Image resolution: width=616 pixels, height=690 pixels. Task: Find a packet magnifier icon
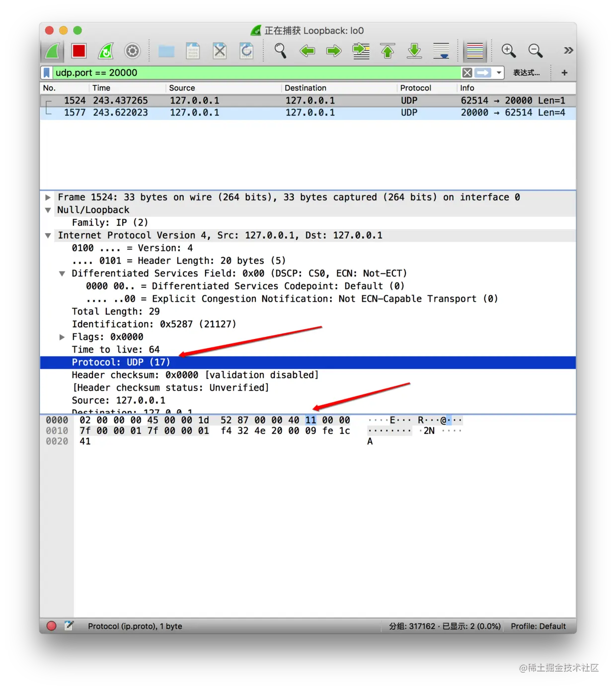[x=280, y=51]
